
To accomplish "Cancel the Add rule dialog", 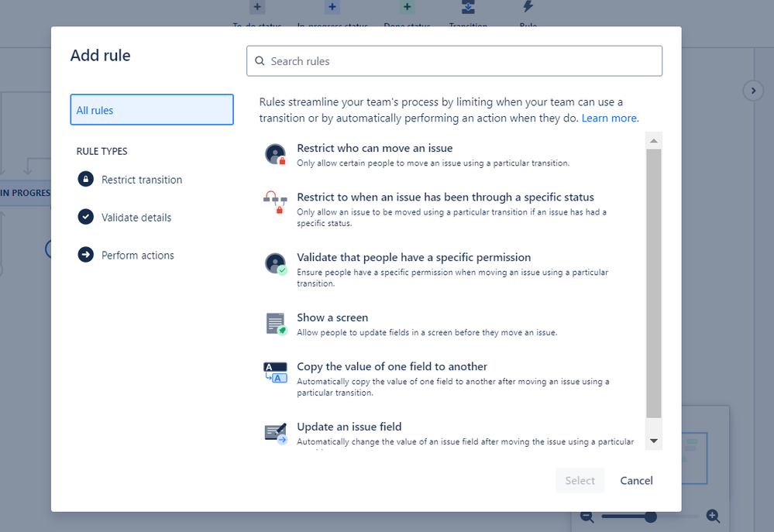I will (x=636, y=480).
